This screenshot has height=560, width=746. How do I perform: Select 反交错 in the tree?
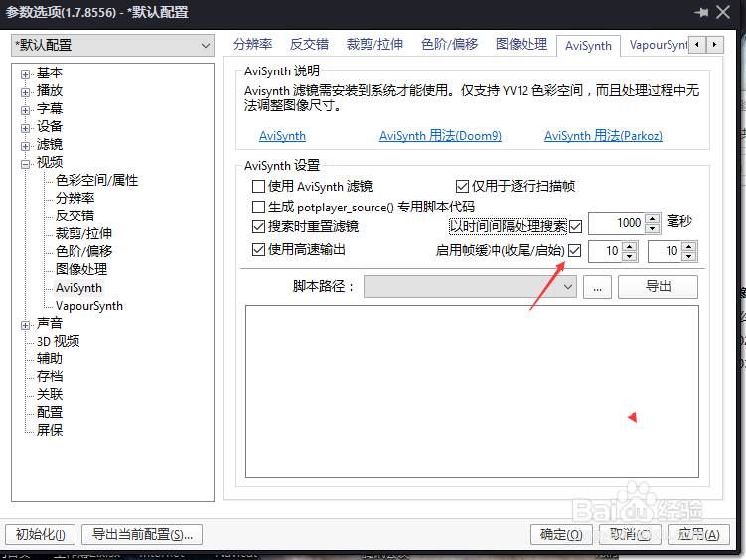coord(75,215)
